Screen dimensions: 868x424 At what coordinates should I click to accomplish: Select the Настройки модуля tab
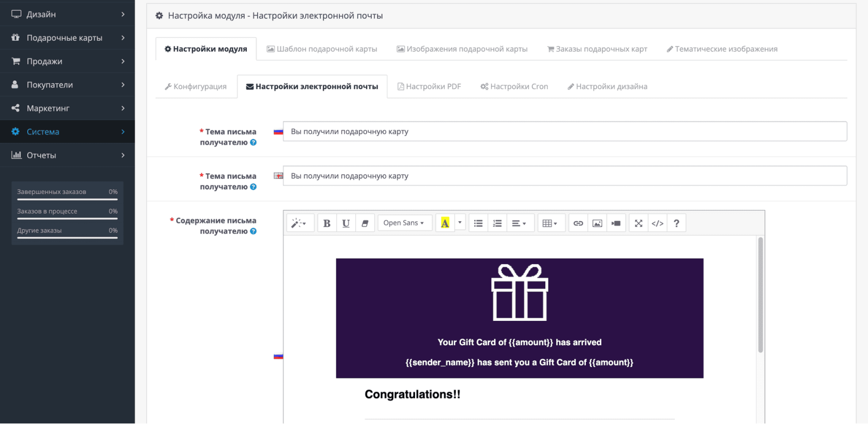[x=206, y=49]
